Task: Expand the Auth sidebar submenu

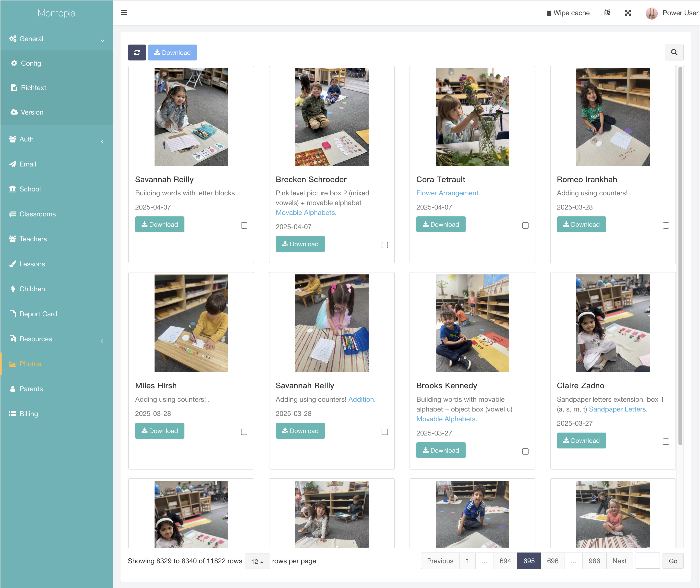Action: 57,139
